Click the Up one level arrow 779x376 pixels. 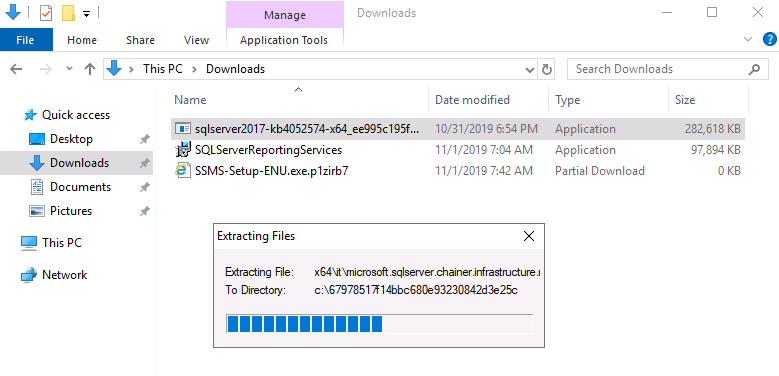pos(90,69)
